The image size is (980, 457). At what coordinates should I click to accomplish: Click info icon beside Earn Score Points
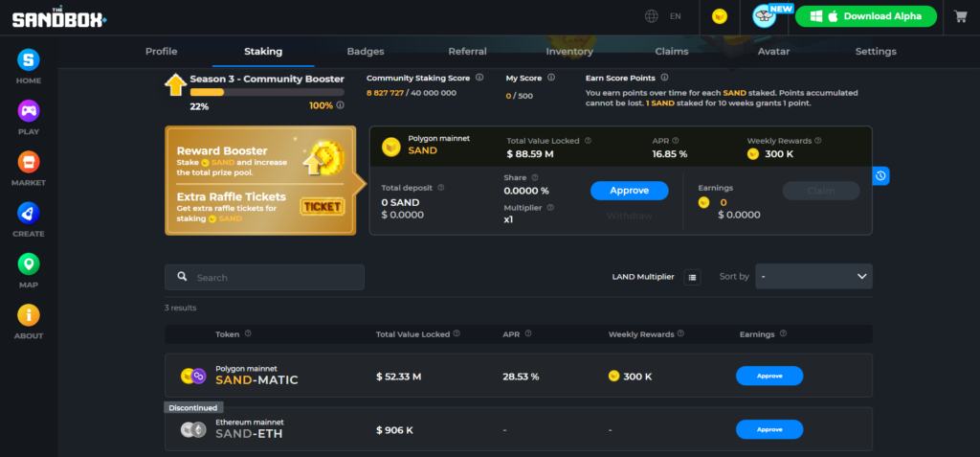pyautogui.click(x=664, y=78)
